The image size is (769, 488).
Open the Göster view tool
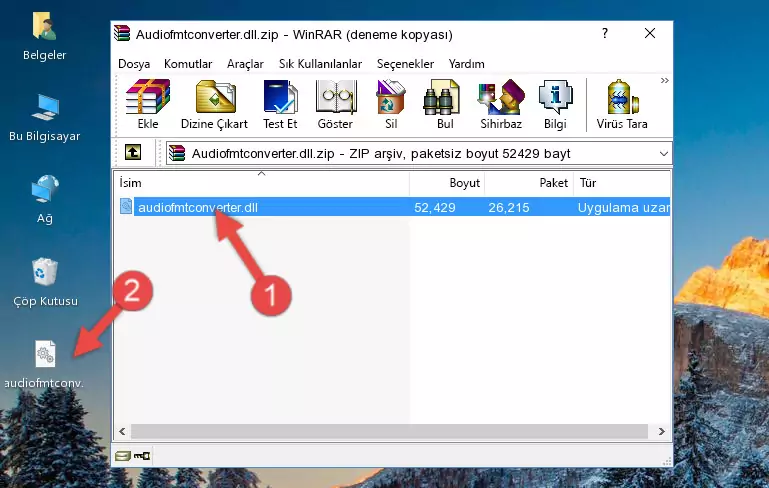tap(335, 104)
